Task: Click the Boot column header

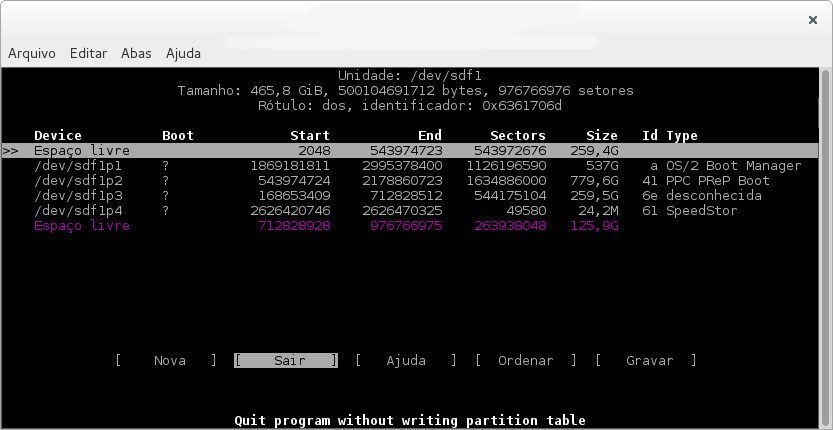Action: pos(178,136)
